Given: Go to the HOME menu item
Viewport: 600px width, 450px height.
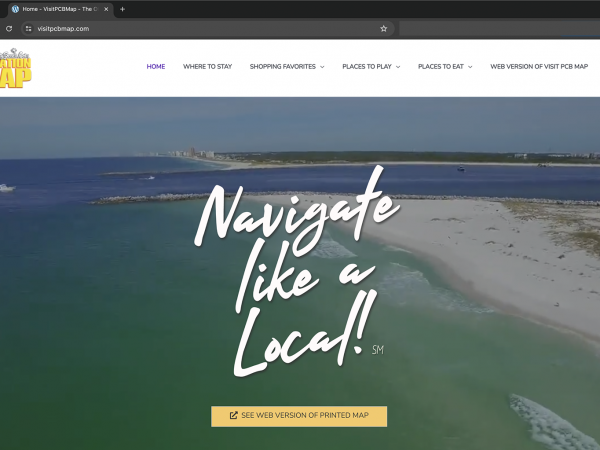Looking at the screenshot, I should pyautogui.click(x=156, y=67).
